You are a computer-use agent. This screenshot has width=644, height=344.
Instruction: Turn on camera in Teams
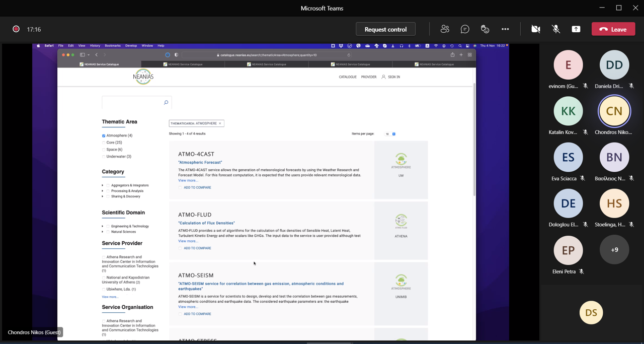(536, 29)
